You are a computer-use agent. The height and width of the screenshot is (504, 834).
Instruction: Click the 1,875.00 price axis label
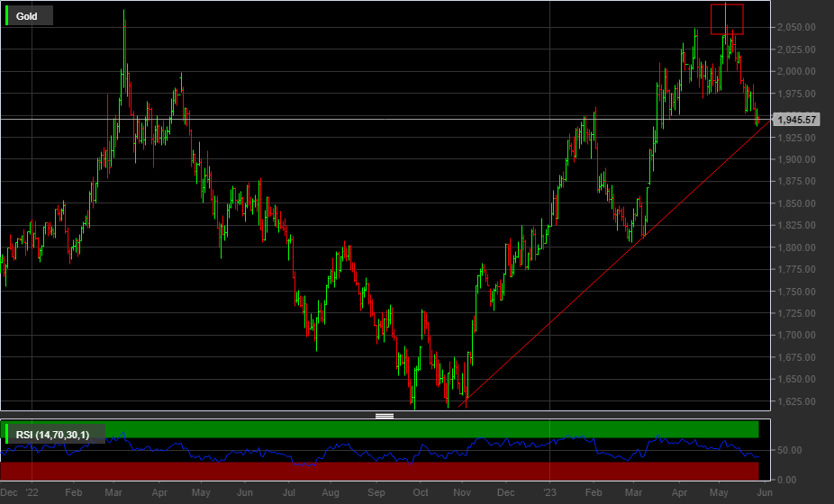click(x=796, y=181)
